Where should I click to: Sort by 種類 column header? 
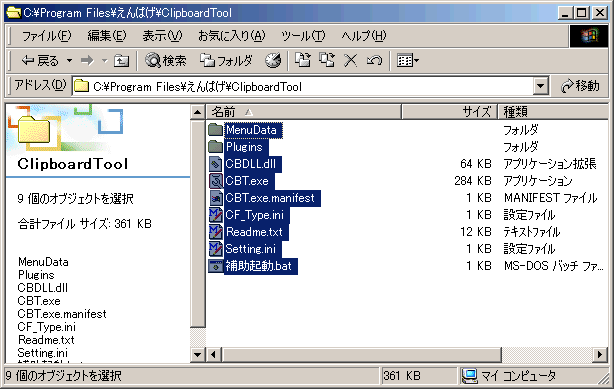tap(552, 112)
